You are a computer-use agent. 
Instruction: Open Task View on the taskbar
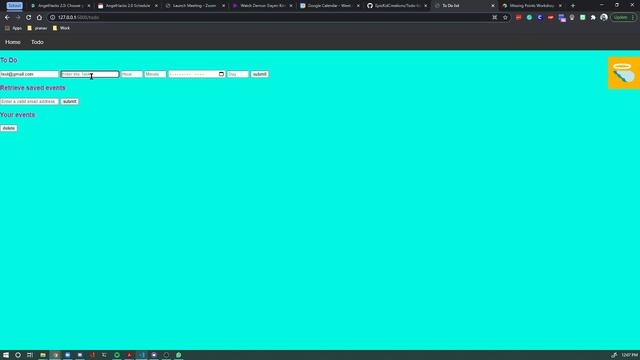[30, 355]
